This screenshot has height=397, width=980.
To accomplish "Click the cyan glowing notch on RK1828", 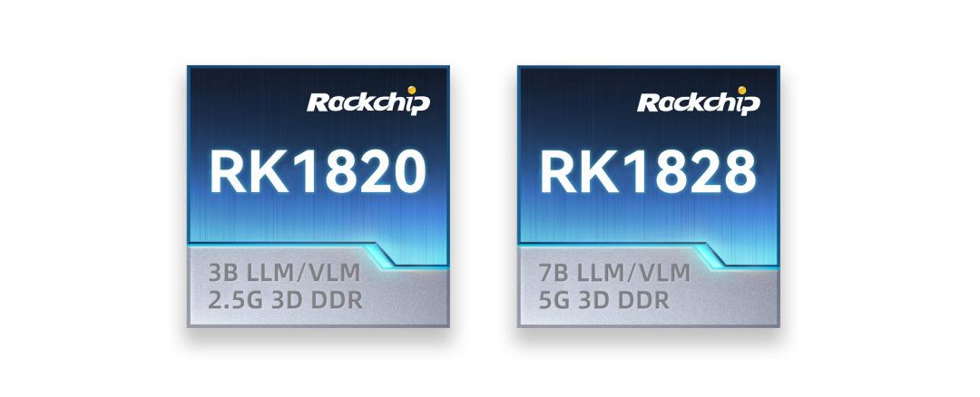I will tap(712, 255).
